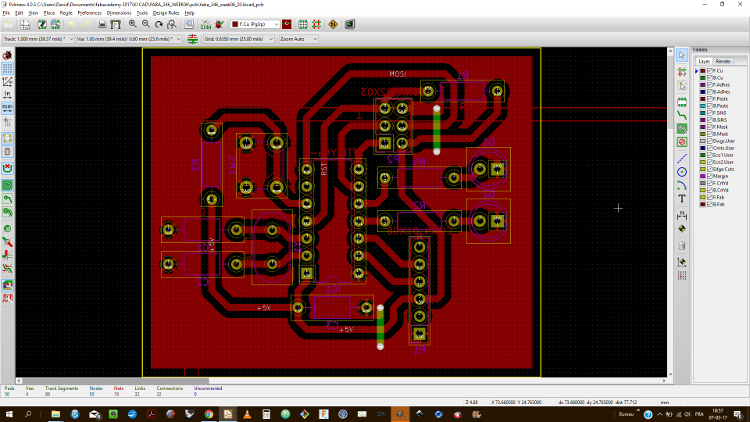Select the Add circle tool

pos(682,172)
